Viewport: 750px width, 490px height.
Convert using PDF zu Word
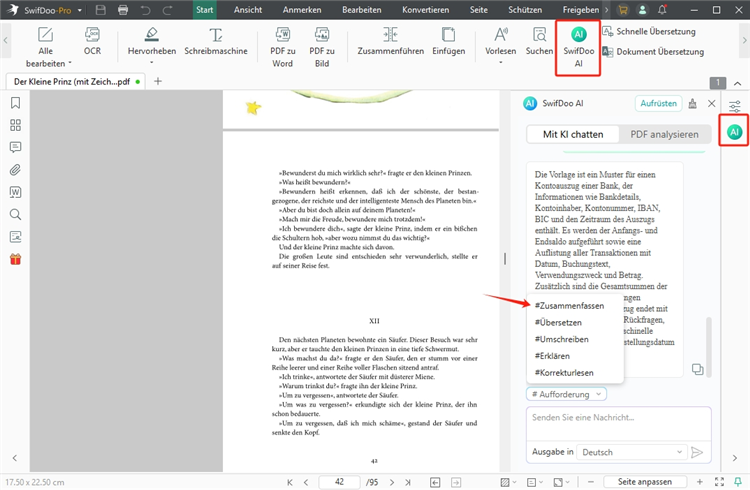pos(283,47)
